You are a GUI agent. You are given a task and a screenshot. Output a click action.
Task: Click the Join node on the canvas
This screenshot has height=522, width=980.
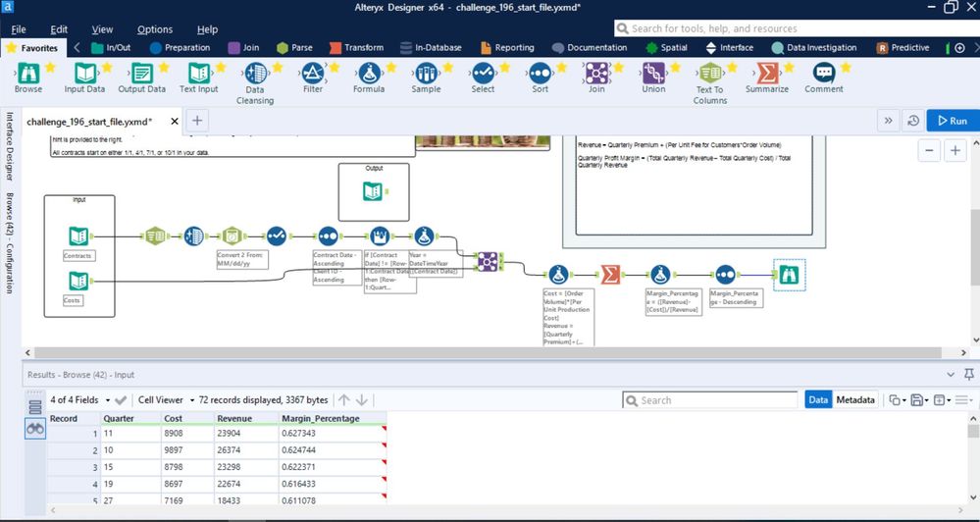coord(487,261)
